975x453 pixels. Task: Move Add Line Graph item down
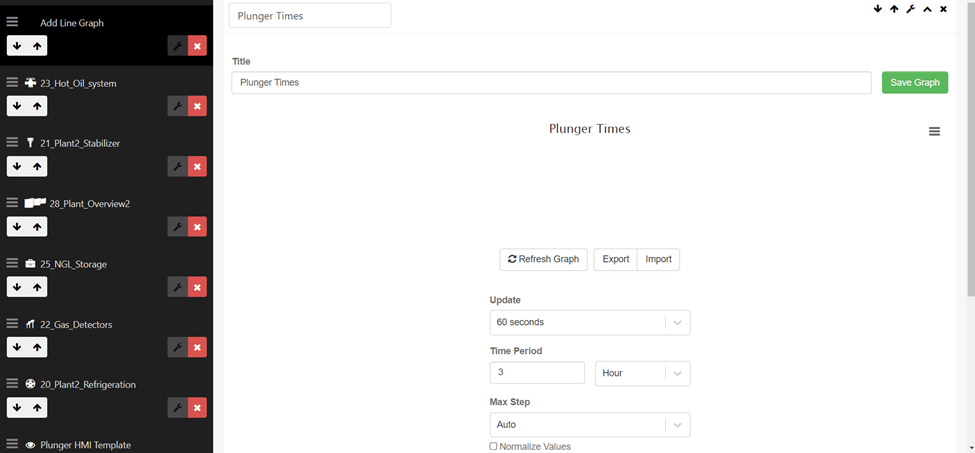[x=17, y=46]
